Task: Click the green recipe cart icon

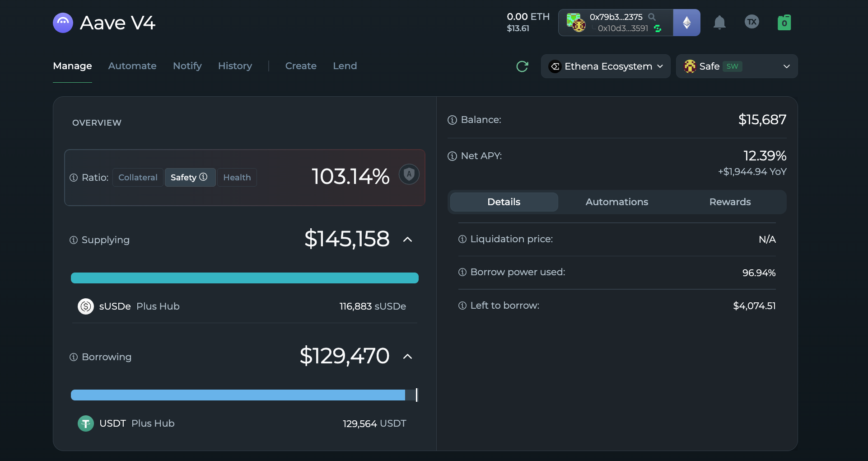Action: click(x=784, y=22)
